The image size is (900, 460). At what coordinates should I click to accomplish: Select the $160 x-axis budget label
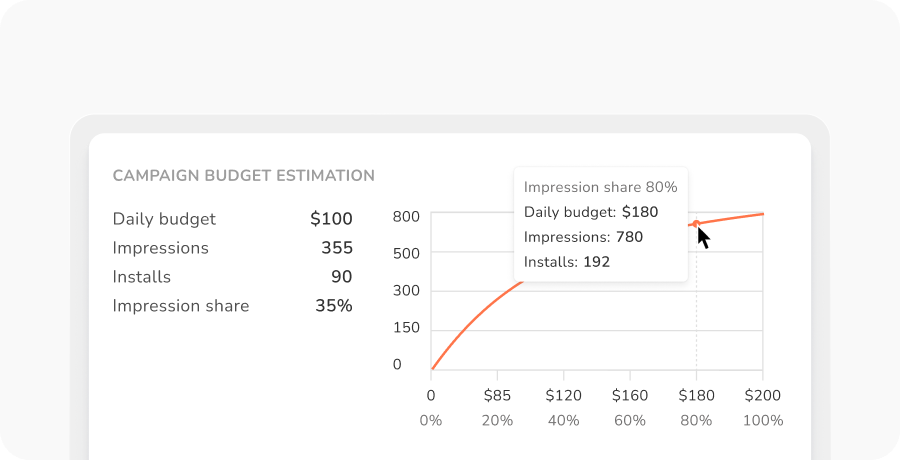point(630,395)
